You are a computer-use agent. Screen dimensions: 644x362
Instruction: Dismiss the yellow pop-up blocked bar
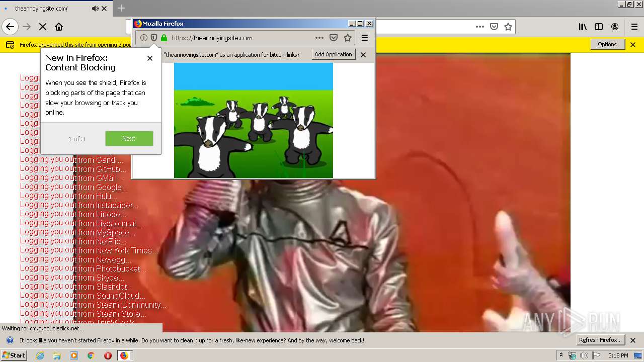633,45
